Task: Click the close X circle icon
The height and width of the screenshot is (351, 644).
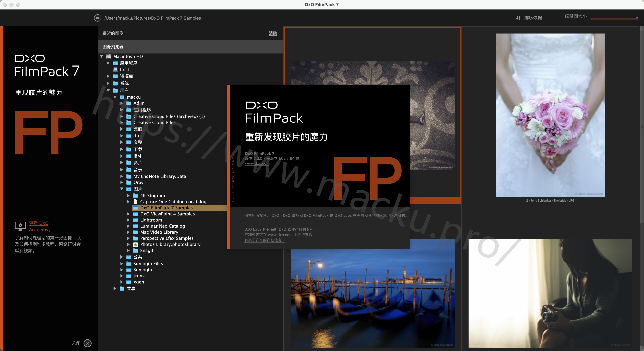Action: point(88,343)
